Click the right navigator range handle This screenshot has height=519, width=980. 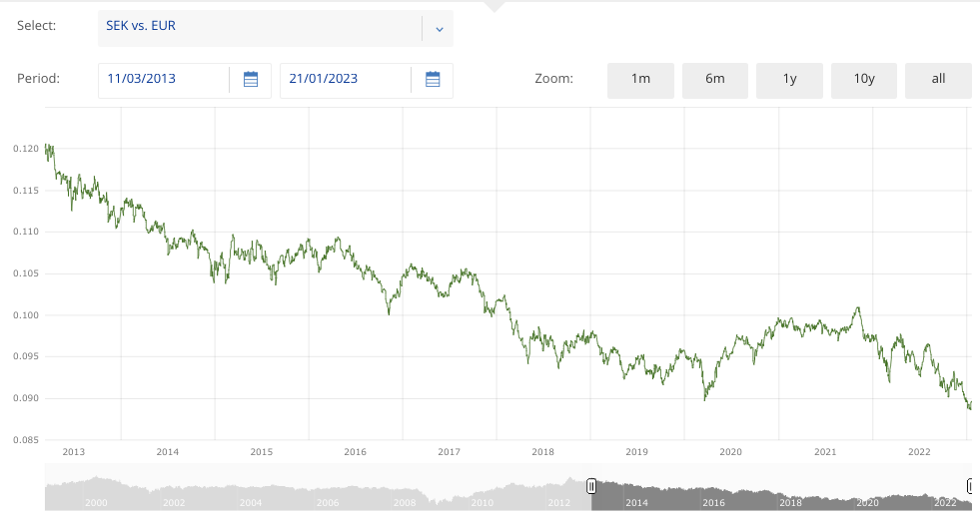pyautogui.click(x=970, y=486)
